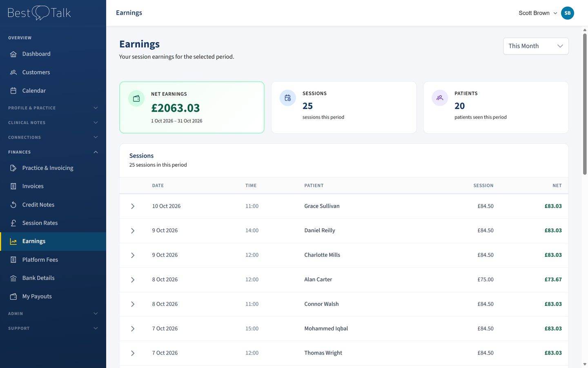This screenshot has height=368, width=588.
Task: Click the Practice & Invoicing icon
Action: [x=13, y=168]
